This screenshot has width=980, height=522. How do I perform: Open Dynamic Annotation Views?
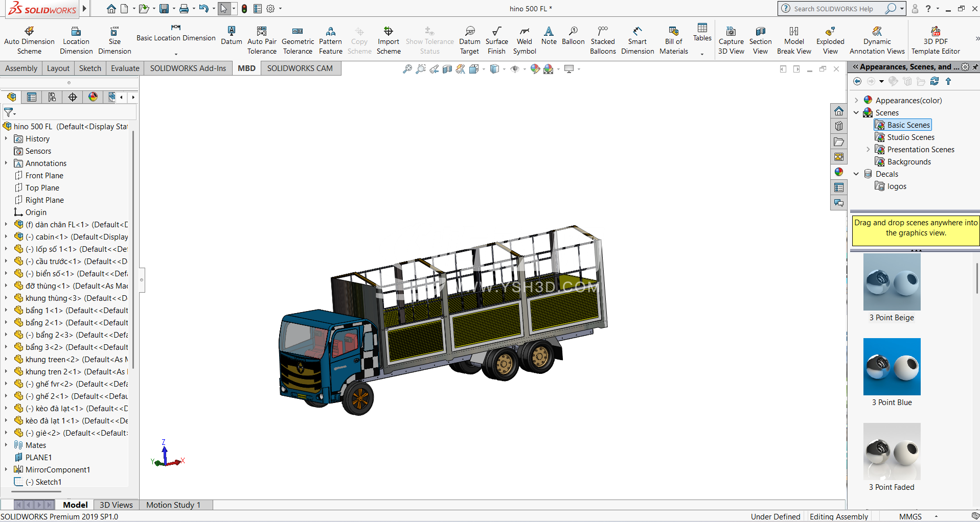click(x=877, y=40)
